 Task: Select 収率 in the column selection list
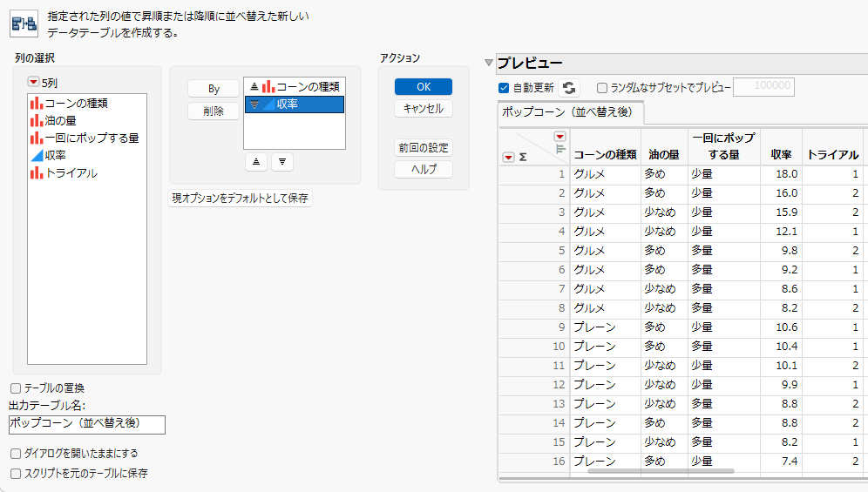(x=48, y=156)
